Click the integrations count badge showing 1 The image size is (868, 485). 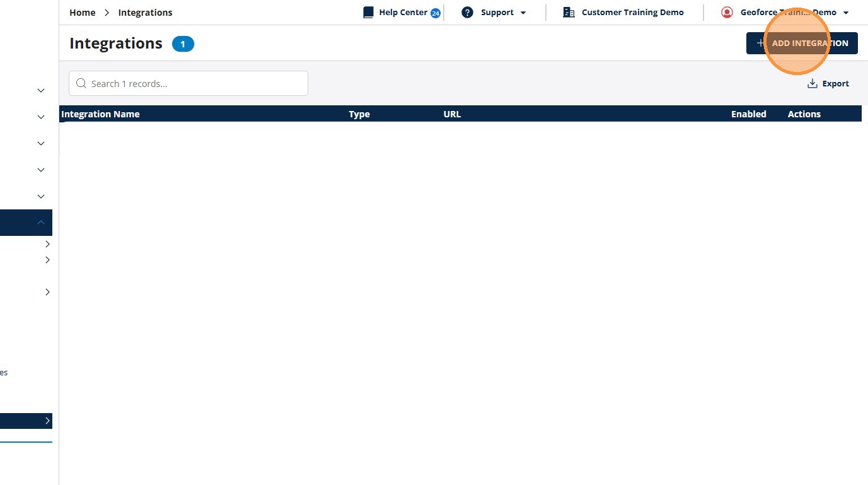click(183, 44)
